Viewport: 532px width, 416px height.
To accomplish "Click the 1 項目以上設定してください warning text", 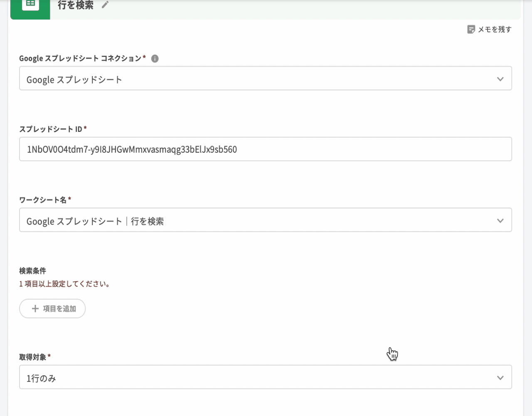I will (64, 284).
